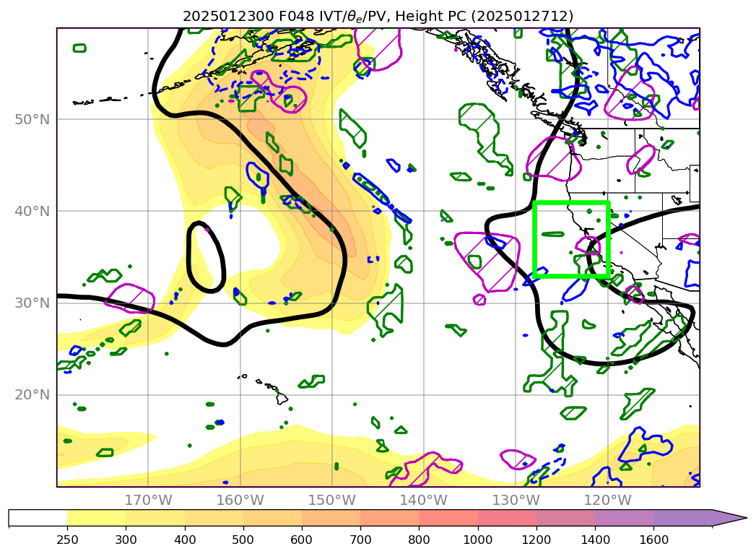The height and width of the screenshot is (554, 756).
Task: Click the colorbar tick label 1400
Action: tap(596, 540)
